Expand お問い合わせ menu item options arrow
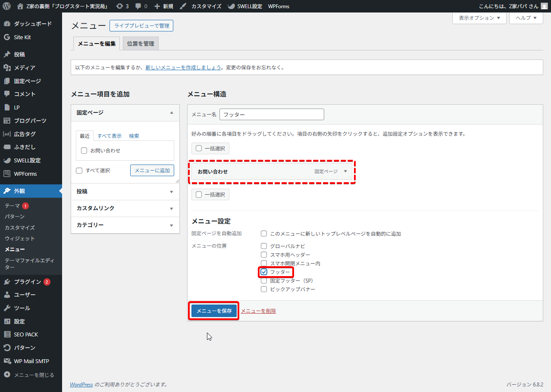551x392 pixels. 345,171
